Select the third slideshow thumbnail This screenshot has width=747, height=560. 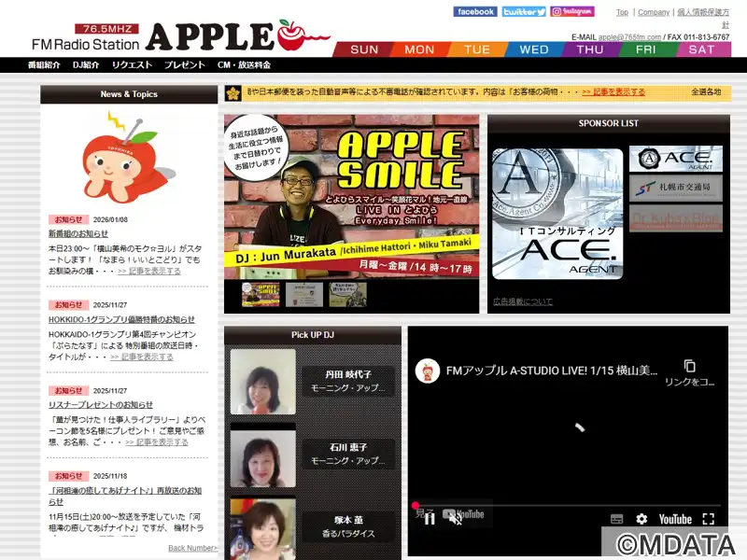pos(347,294)
